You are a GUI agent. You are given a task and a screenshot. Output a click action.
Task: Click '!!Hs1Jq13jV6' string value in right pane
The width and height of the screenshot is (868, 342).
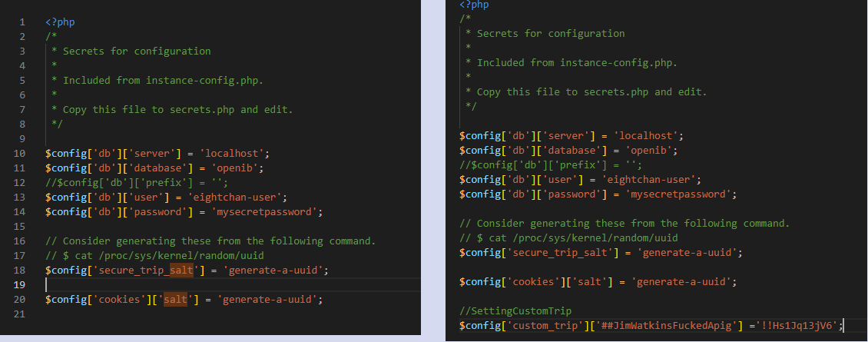pyautogui.click(x=797, y=325)
